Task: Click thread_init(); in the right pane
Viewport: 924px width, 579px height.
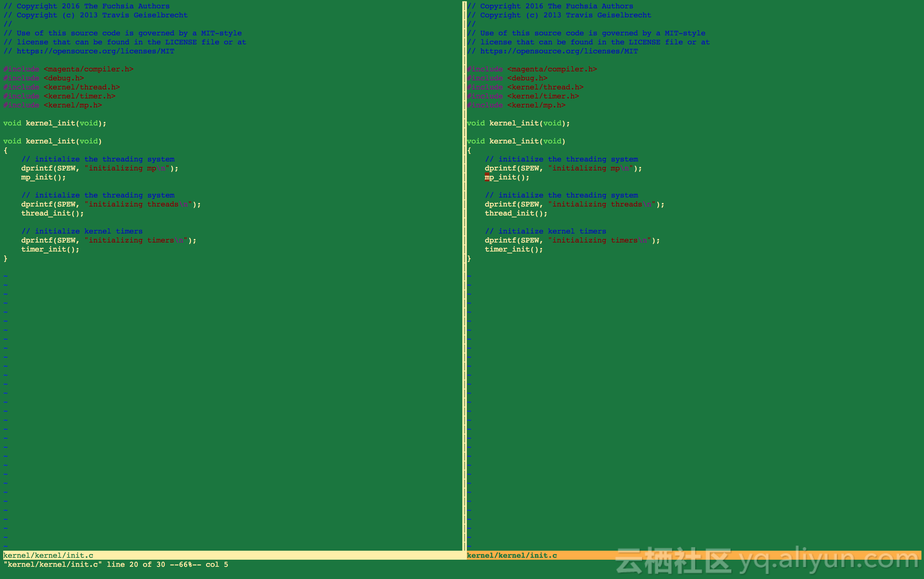Action: tap(516, 213)
